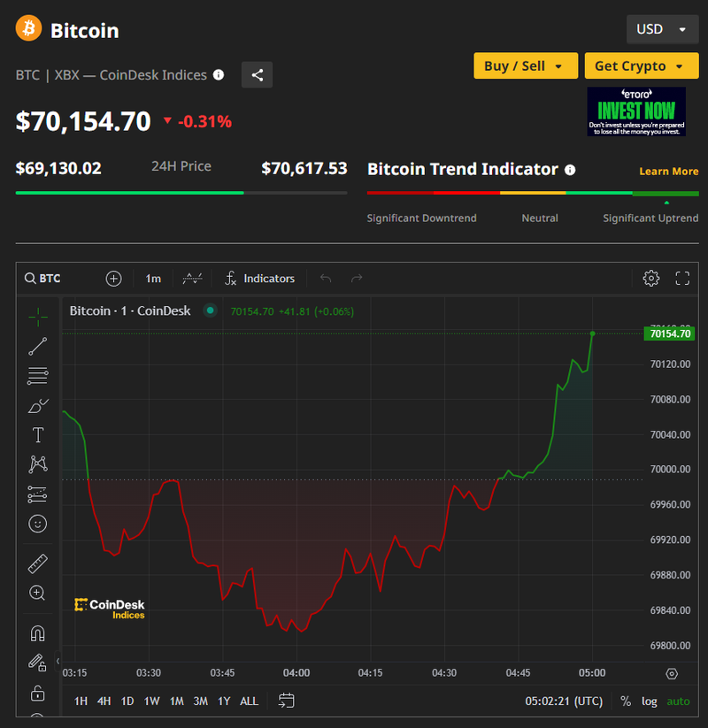The width and height of the screenshot is (708, 728).
Task: Toggle auto scale on chart
Action: [678, 701]
